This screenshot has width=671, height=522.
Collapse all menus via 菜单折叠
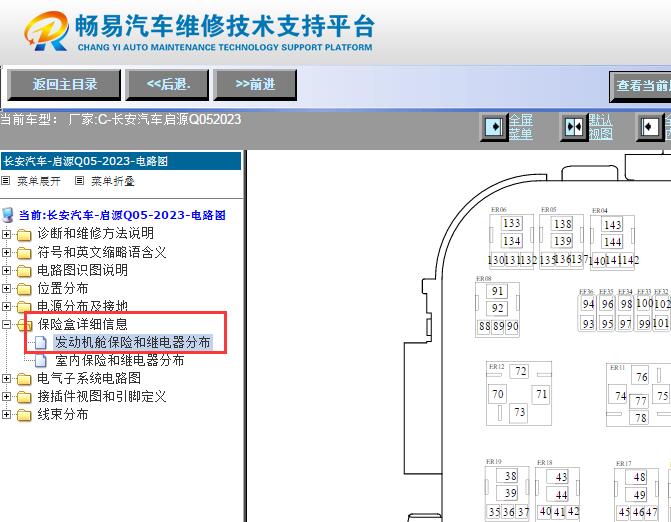[x=113, y=181]
